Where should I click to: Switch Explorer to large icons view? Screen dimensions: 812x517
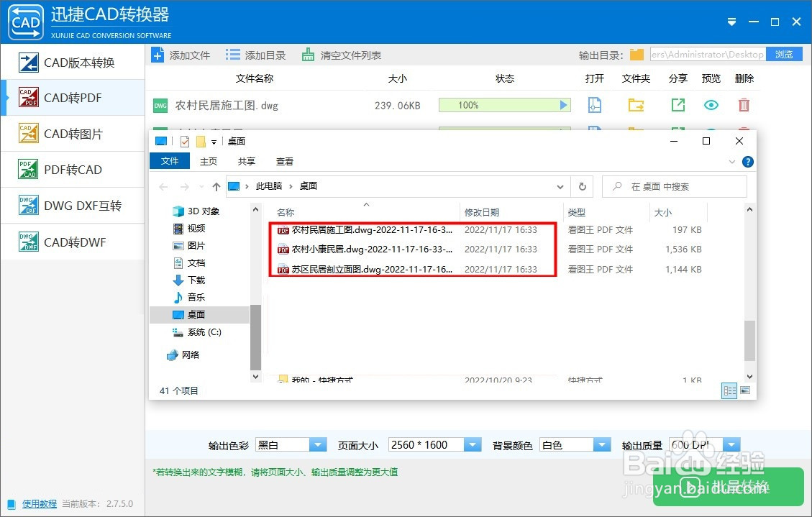745,390
